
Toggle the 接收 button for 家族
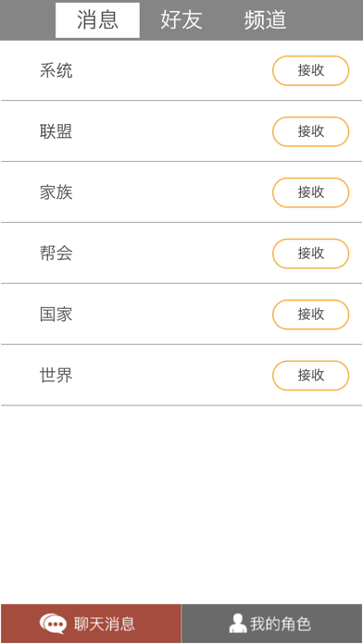(311, 192)
